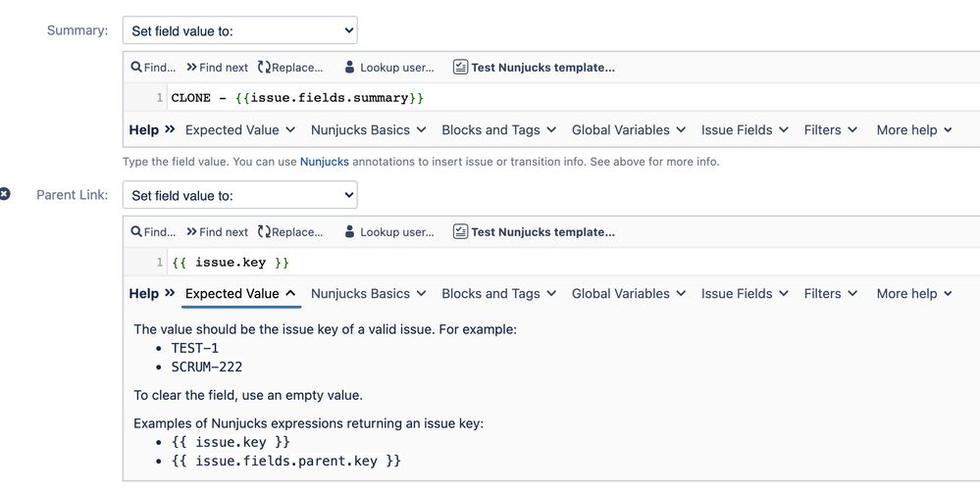The height and width of the screenshot is (490, 980).
Task: Open the Summary 'Set field value to' dropdown
Action: click(x=239, y=30)
